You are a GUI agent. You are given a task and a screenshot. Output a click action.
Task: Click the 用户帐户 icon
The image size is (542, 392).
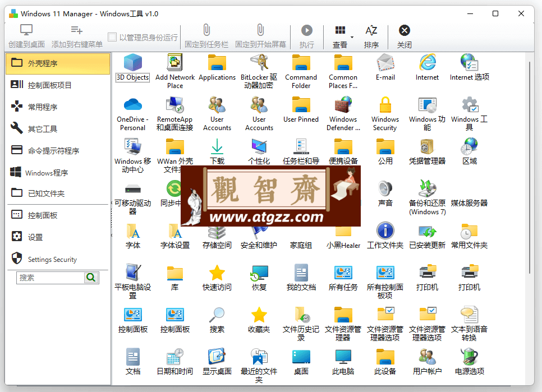click(427, 357)
